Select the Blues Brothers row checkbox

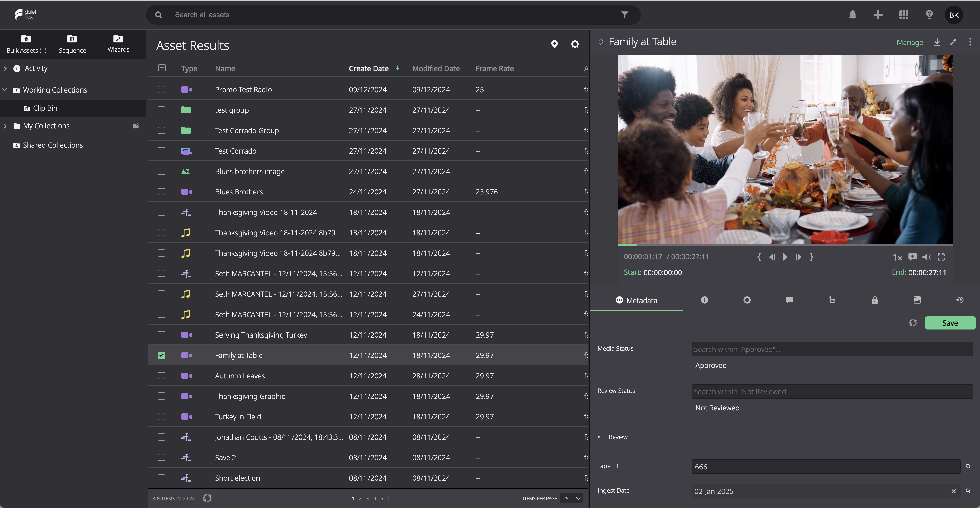[161, 192]
